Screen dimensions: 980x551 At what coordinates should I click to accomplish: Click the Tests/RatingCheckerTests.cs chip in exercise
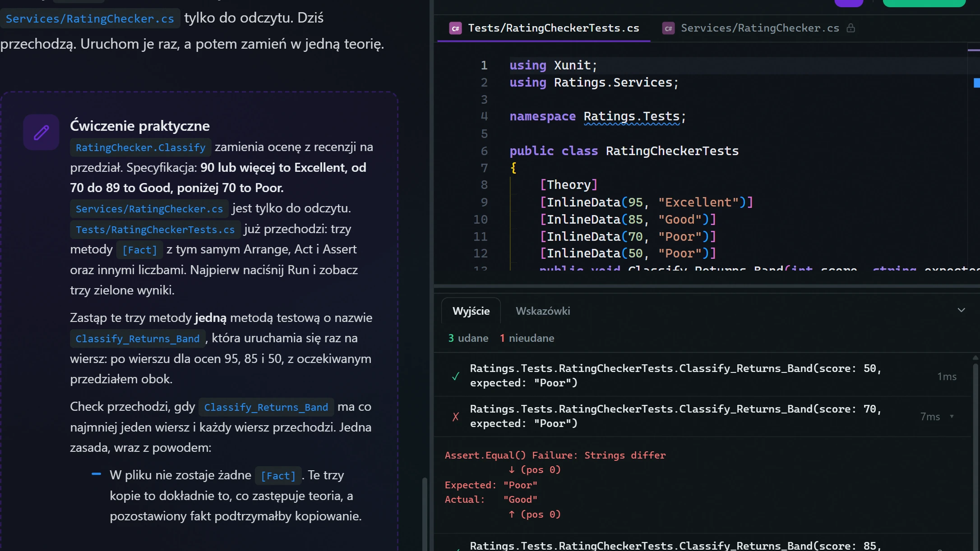pyautogui.click(x=155, y=230)
